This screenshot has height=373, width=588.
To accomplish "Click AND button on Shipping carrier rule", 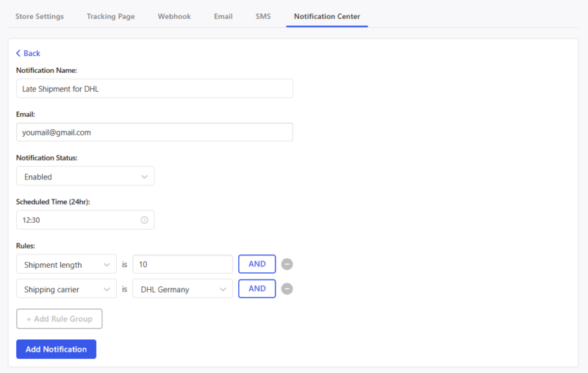I will (257, 288).
